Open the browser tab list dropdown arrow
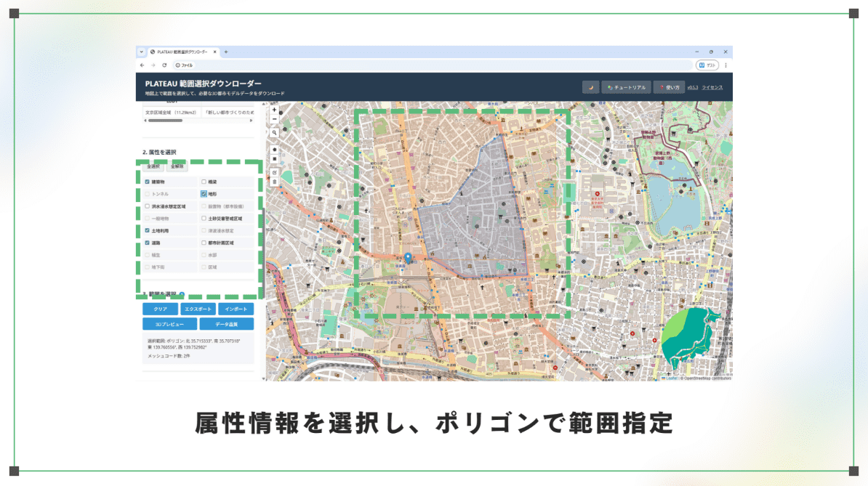 click(141, 52)
